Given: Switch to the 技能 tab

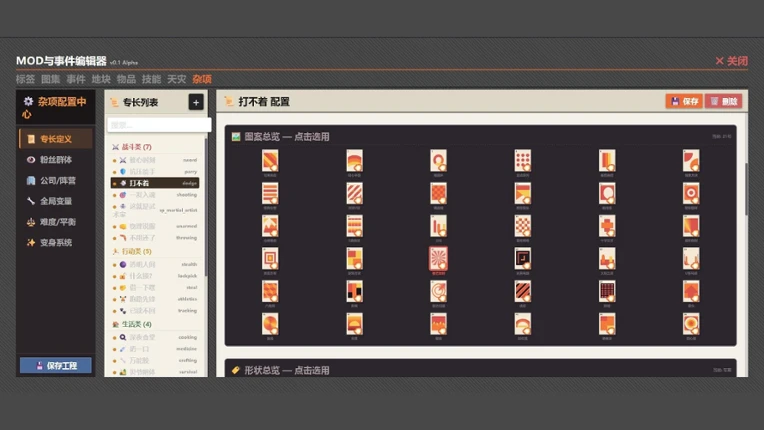Looking at the screenshot, I should (151, 79).
